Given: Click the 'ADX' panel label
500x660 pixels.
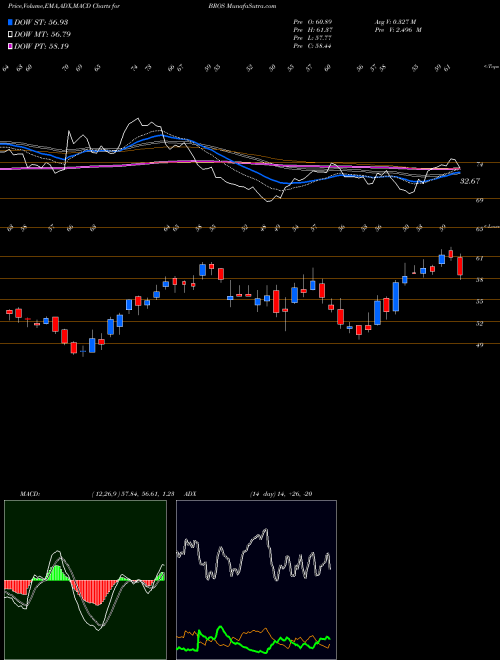Looking at the screenshot, I should pyautogui.click(x=191, y=494).
